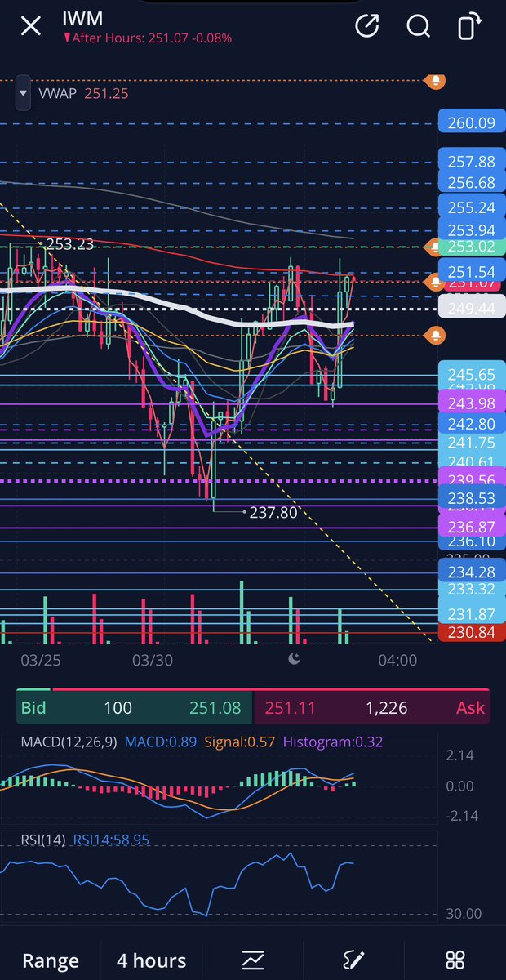Viewport: 506px width, 980px height.
Task: Select the 242.80 price level label
Action: coord(472,424)
